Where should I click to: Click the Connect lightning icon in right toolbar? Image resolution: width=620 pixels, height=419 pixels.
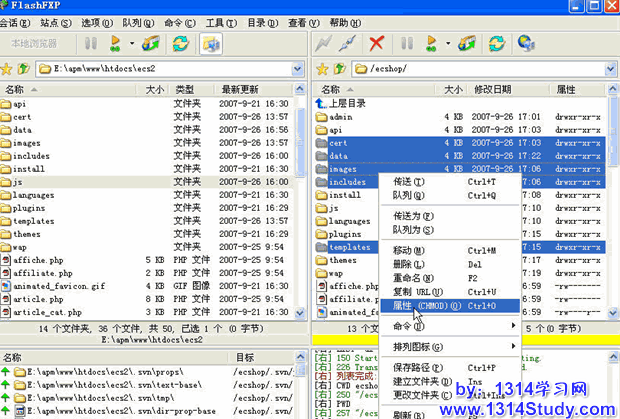coord(323,43)
